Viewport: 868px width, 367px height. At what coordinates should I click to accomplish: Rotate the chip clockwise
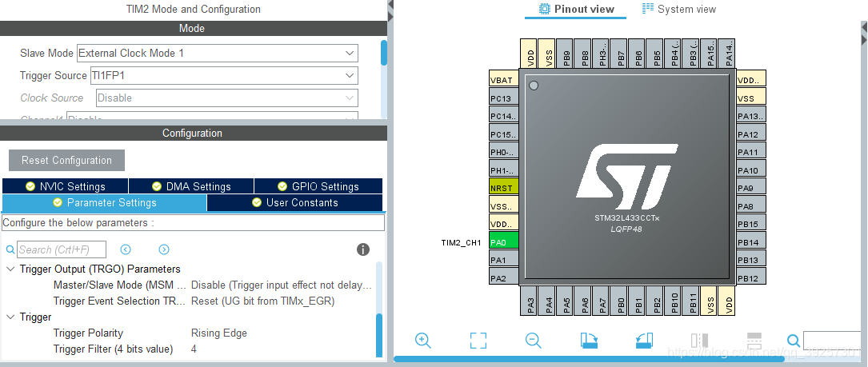(589, 341)
